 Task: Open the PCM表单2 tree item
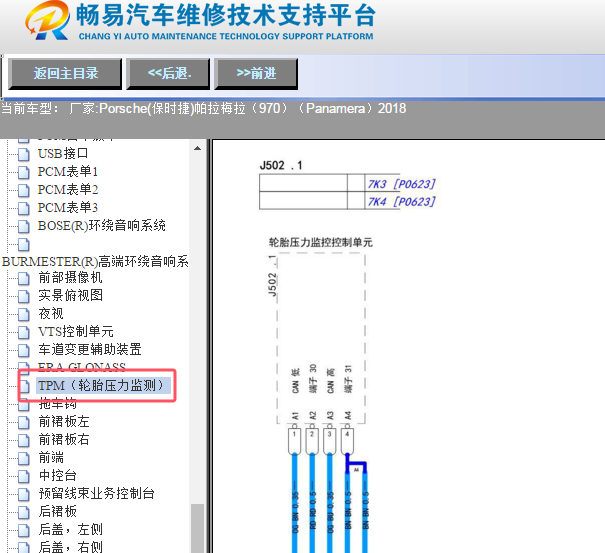coord(68,189)
